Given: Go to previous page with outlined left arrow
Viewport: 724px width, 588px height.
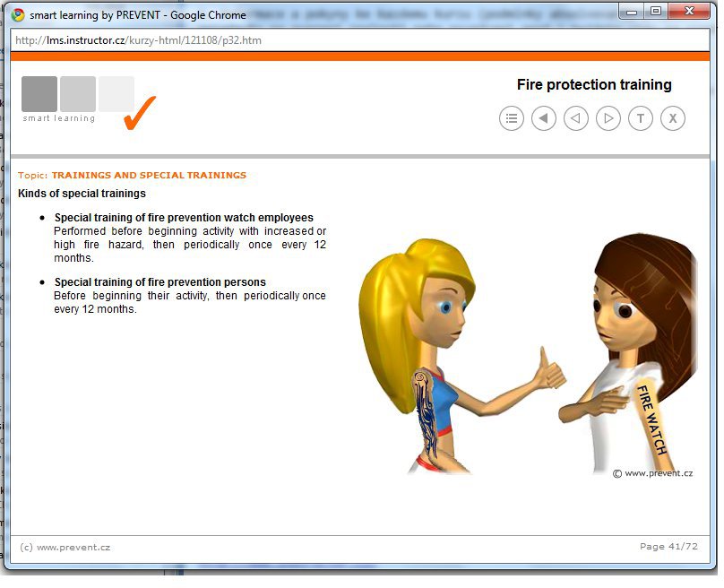Looking at the screenshot, I should point(575,118).
